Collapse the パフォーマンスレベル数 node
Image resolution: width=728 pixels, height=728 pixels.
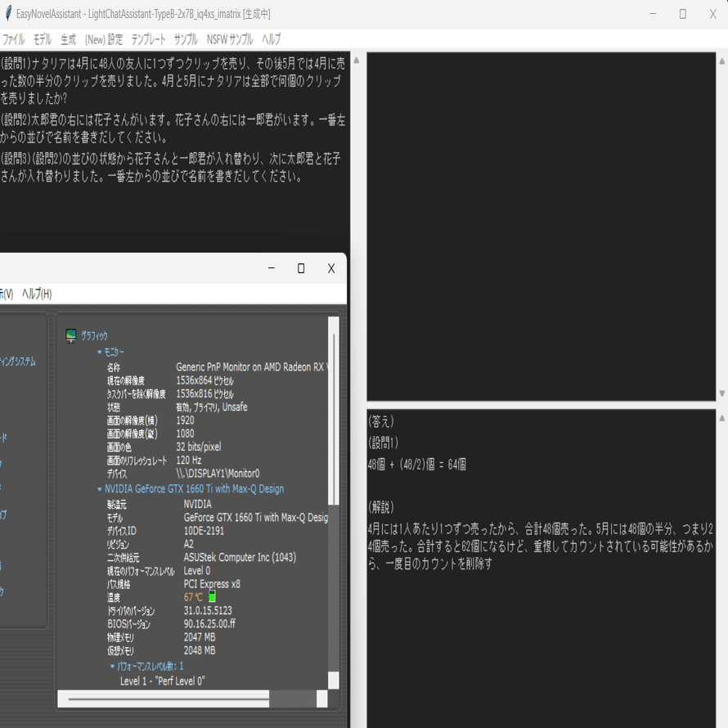click(x=112, y=667)
